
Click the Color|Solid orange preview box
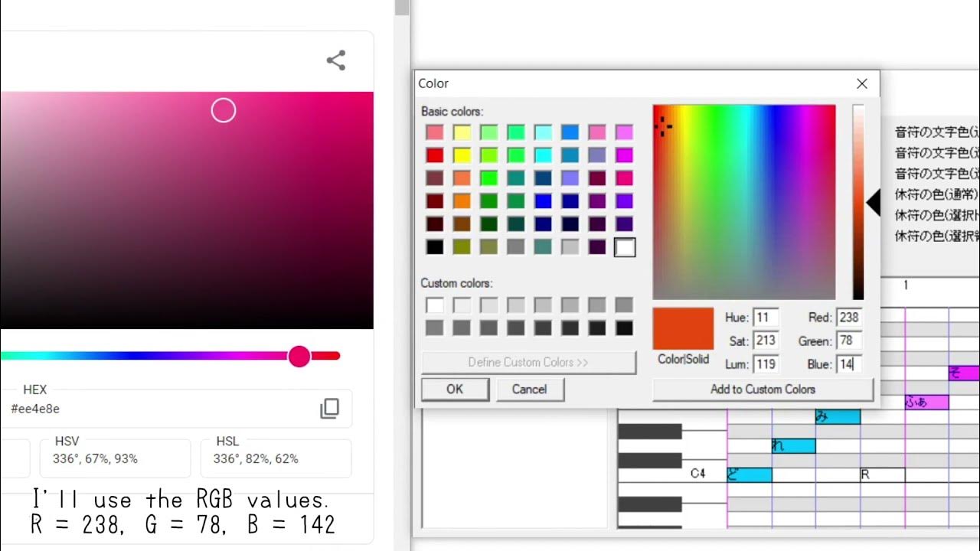point(683,328)
